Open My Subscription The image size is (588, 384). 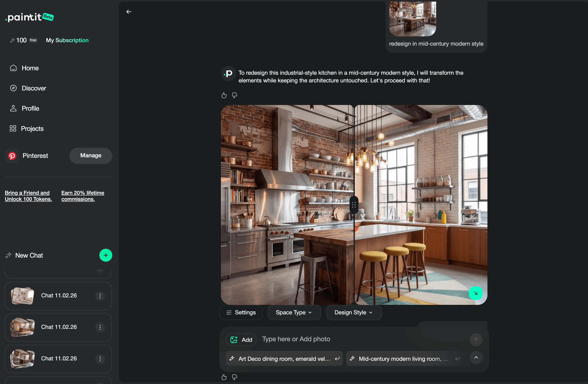pyautogui.click(x=67, y=40)
